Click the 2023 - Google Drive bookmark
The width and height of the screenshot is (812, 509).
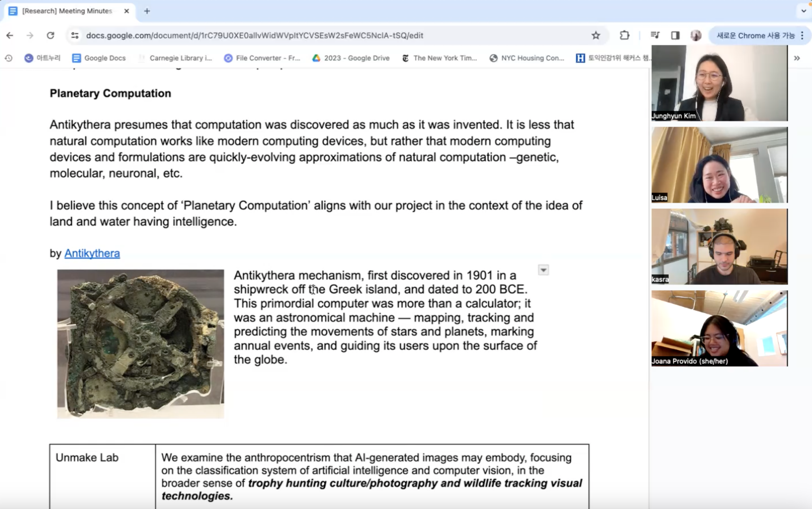click(351, 58)
